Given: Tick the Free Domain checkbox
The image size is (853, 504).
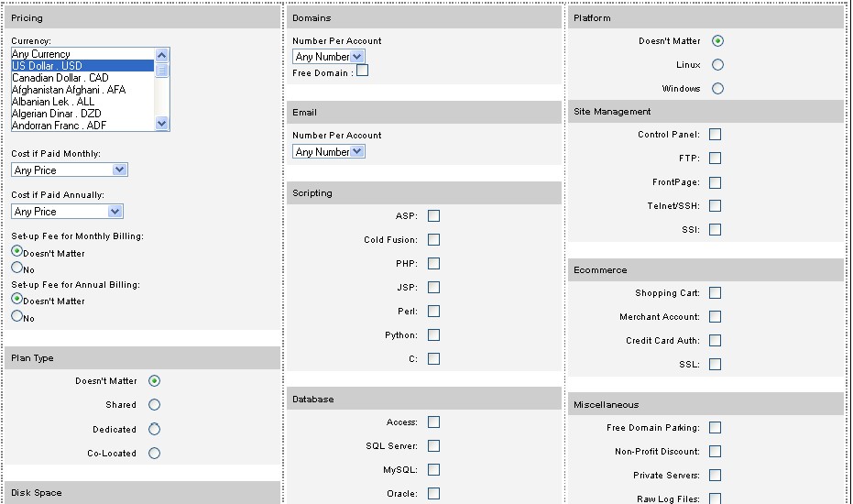Looking at the screenshot, I should (363, 71).
